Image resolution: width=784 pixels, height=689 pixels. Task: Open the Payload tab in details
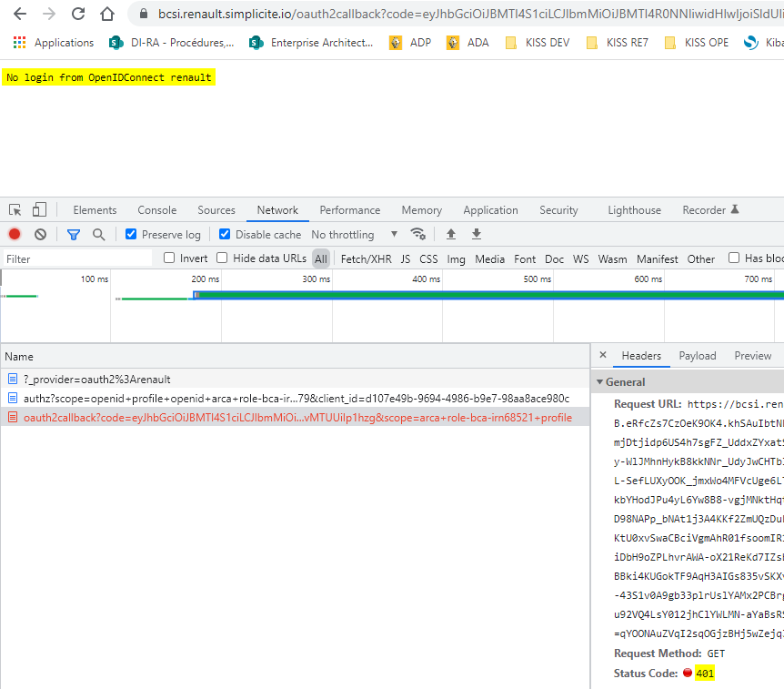click(698, 356)
